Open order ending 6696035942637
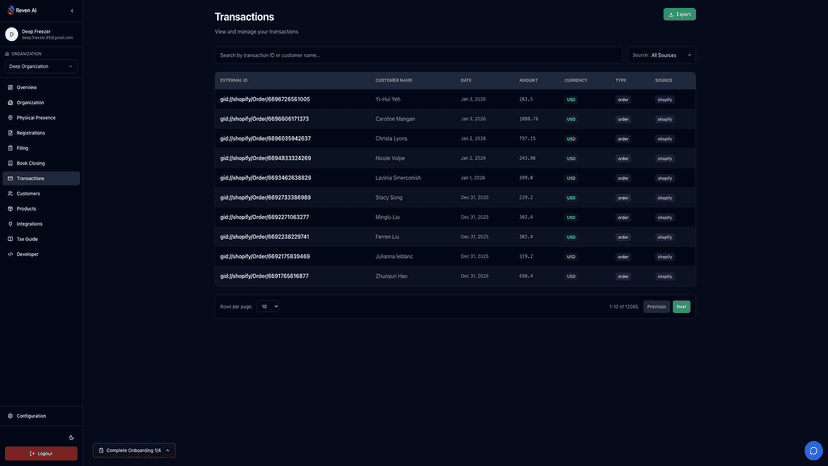 pos(266,138)
